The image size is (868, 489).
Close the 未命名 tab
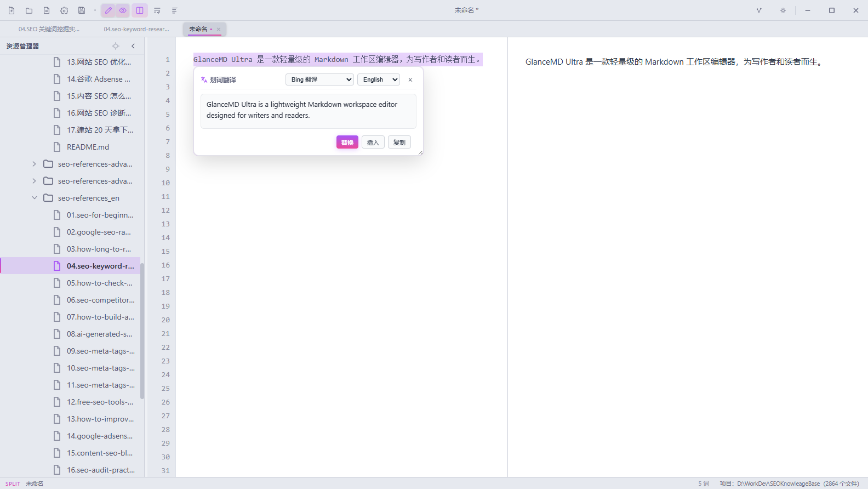(x=219, y=30)
